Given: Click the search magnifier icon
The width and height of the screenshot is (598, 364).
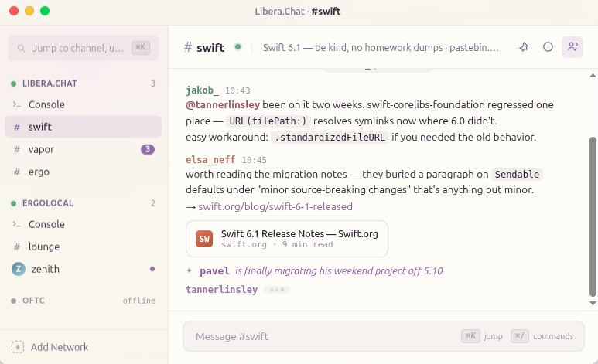Looking at the screenshot, I should click(22, 49).
